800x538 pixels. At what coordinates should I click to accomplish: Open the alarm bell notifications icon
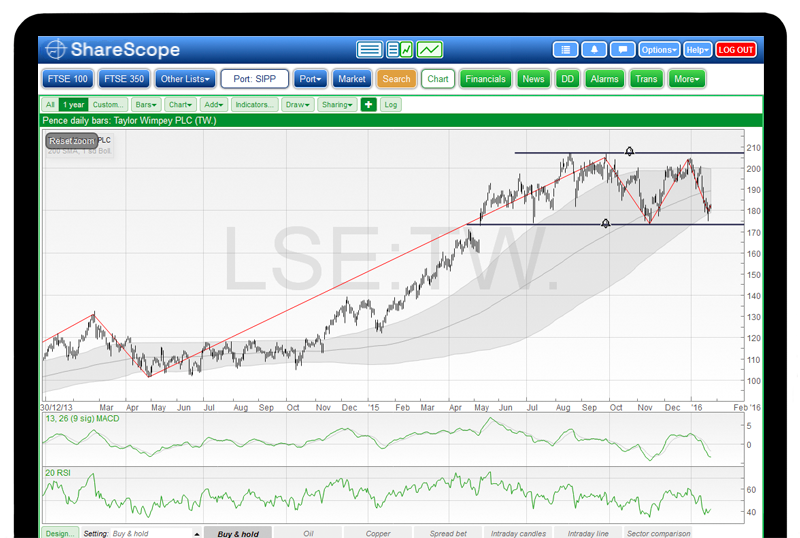[x=594, y=50]
